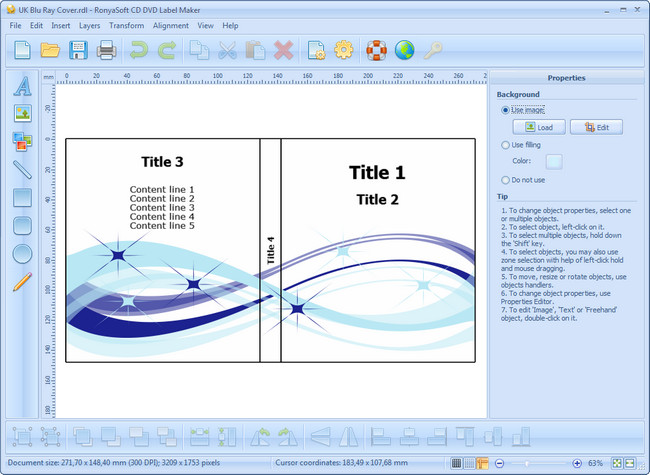Viewport: 650px width, 475px height.
Task: Select the Ellipse shape tool
Action: pos(22,254)
